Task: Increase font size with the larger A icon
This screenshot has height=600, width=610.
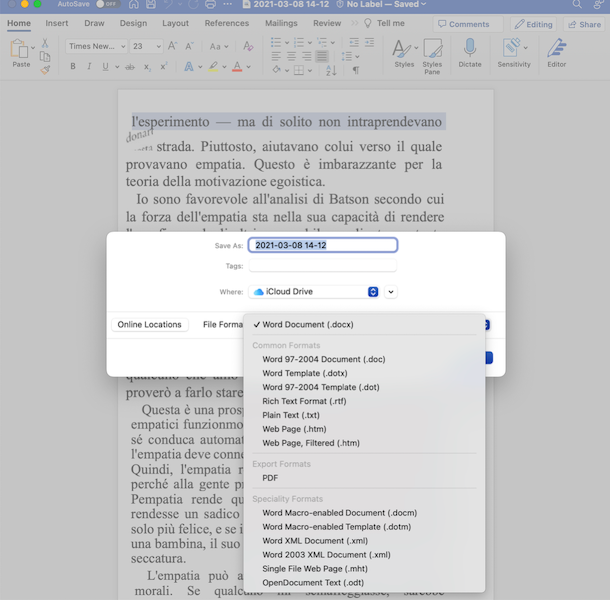Action: click(172, 46)
